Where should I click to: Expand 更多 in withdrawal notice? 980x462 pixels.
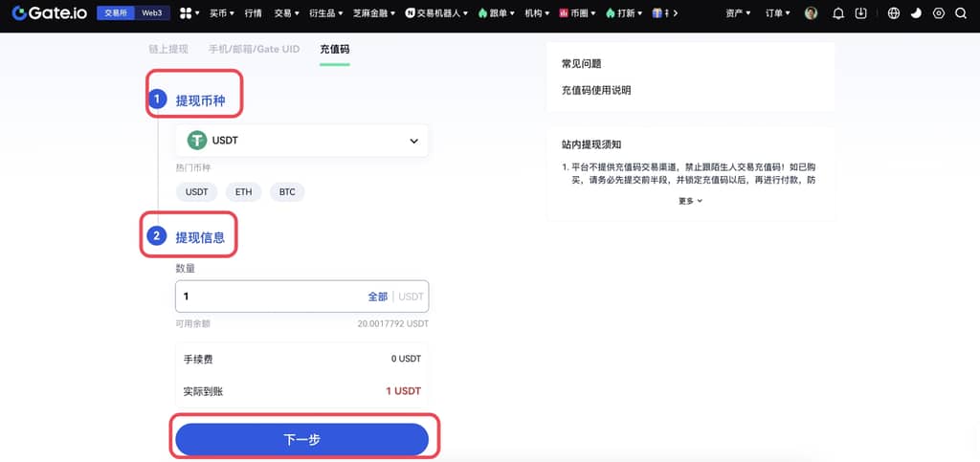click(x=690, y=201)
